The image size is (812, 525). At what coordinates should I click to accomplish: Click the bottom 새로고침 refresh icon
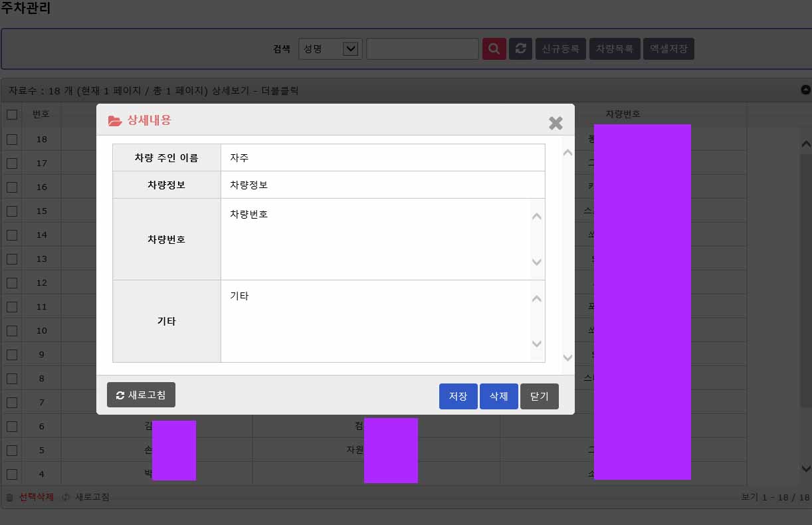pos(66,497)
